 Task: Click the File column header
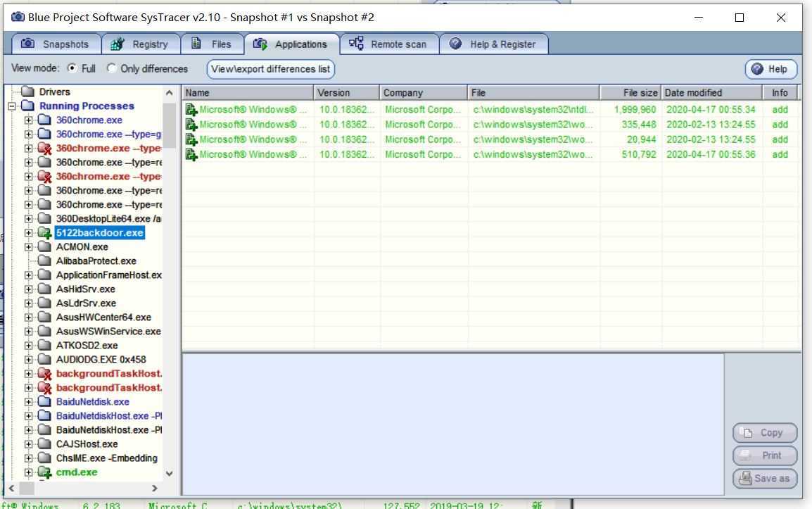coord(533,93)
